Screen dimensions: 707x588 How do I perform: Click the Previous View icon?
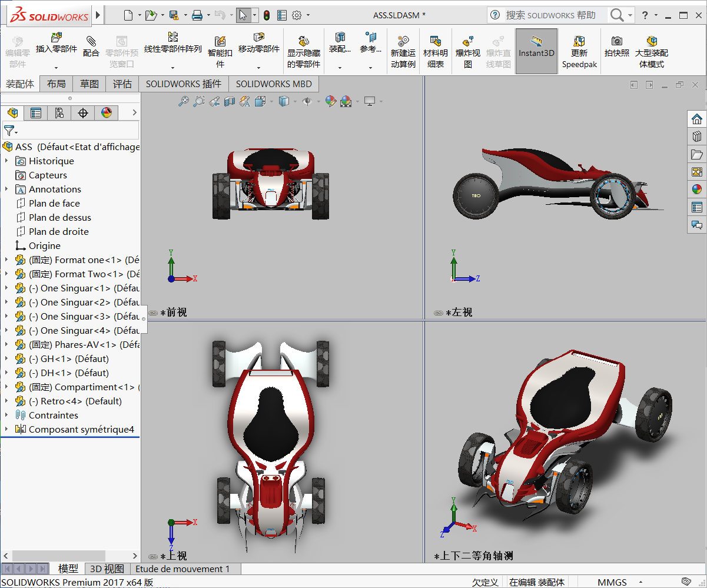point(214,101)
